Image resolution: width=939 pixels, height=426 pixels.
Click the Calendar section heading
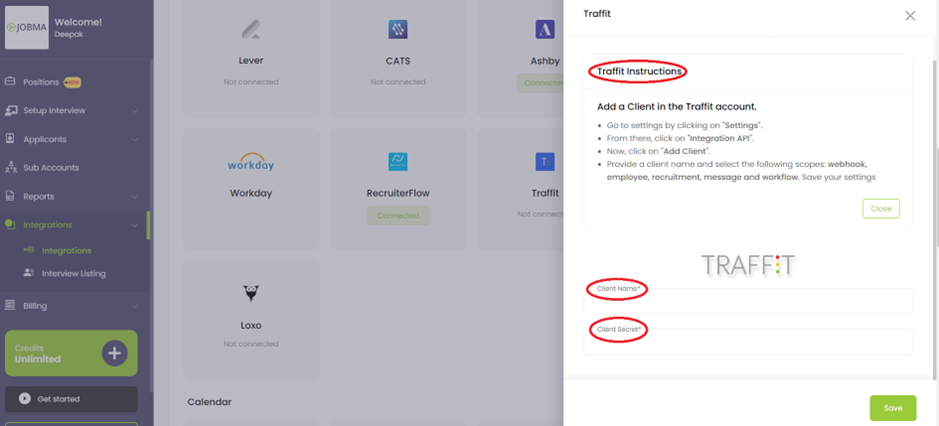pos(210,402)
